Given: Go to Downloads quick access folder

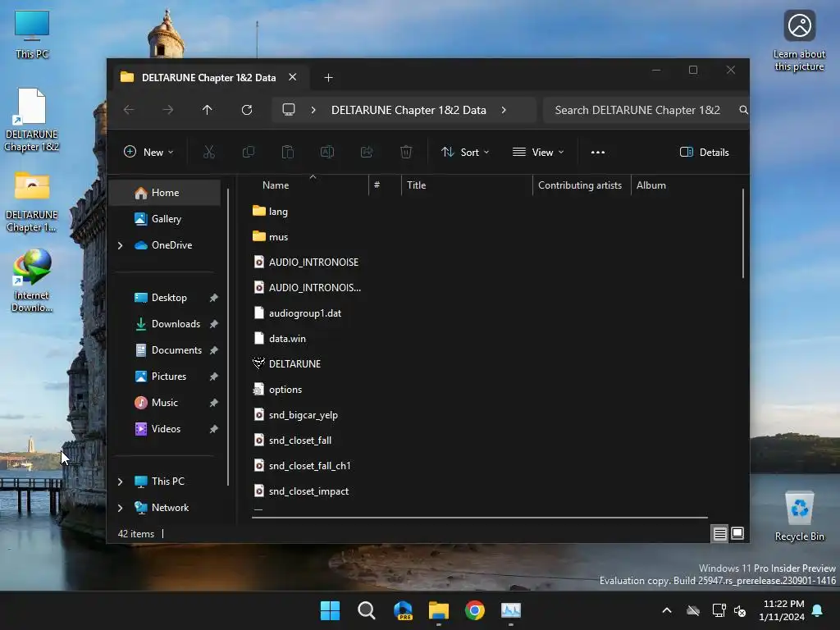Looking at the screenshot, I should click(x=165, y=323).
